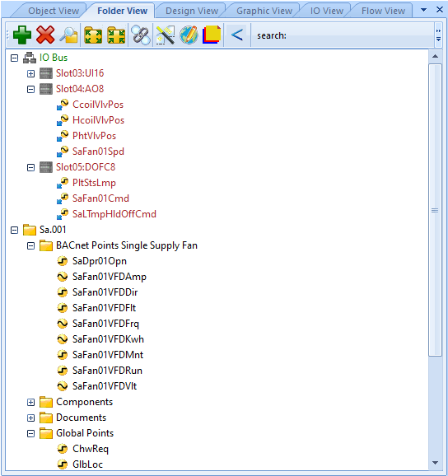Click the Sa.001 folder icon
Viewport: 448px width, 476px height.
(x=30, y=230)
